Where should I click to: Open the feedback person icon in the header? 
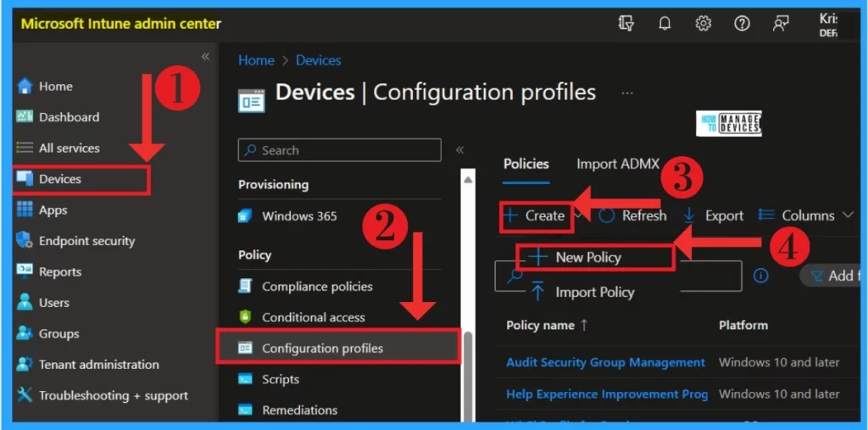[781, 24]
